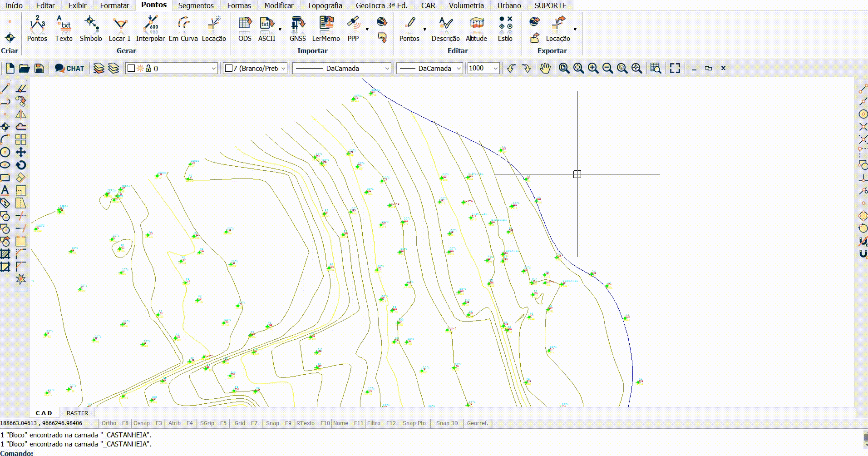Screen dimensions: 868x456
Task: Click the Save file icon
Action: click(39, 68)
